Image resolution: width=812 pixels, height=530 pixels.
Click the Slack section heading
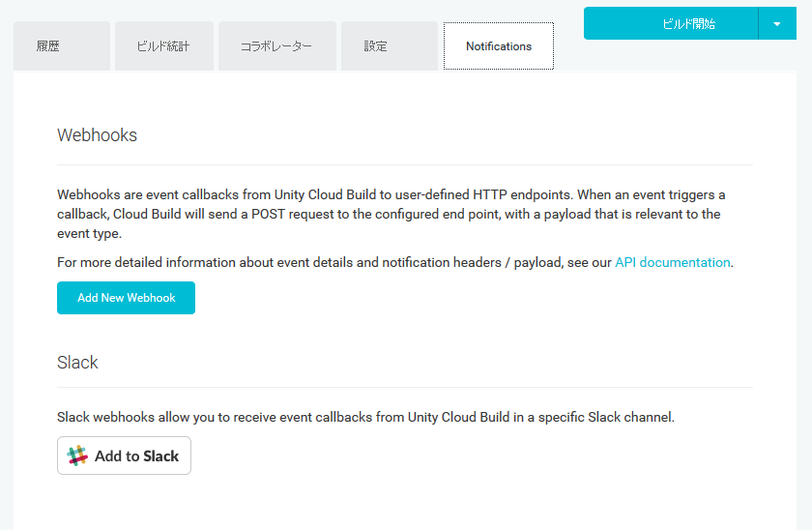tap(77, 363)
